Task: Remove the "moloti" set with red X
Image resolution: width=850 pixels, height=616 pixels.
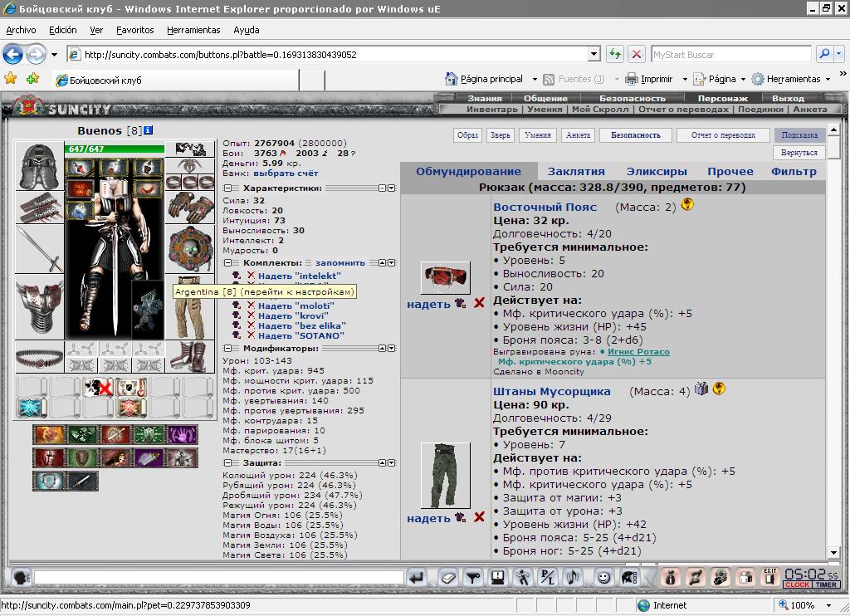Action: (251, 306)
